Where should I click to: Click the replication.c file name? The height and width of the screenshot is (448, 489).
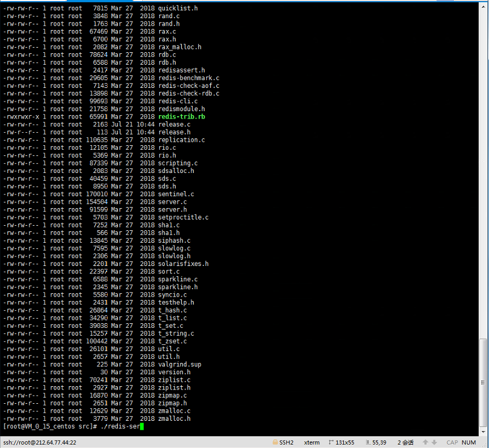181,140
